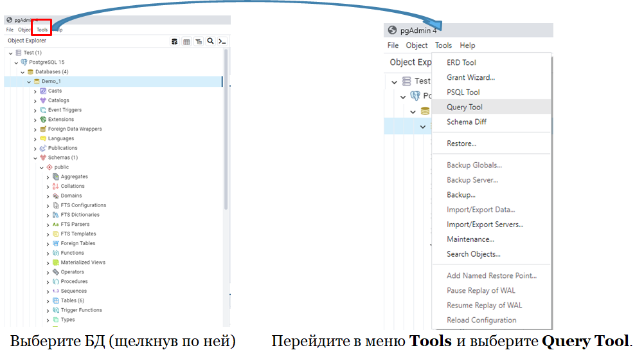Choose Query Tool from the Tools menu

click(491, 107)
